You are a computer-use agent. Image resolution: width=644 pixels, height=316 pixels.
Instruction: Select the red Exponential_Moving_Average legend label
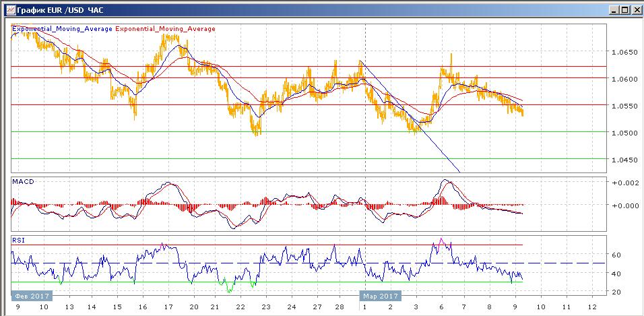(166, 29)
